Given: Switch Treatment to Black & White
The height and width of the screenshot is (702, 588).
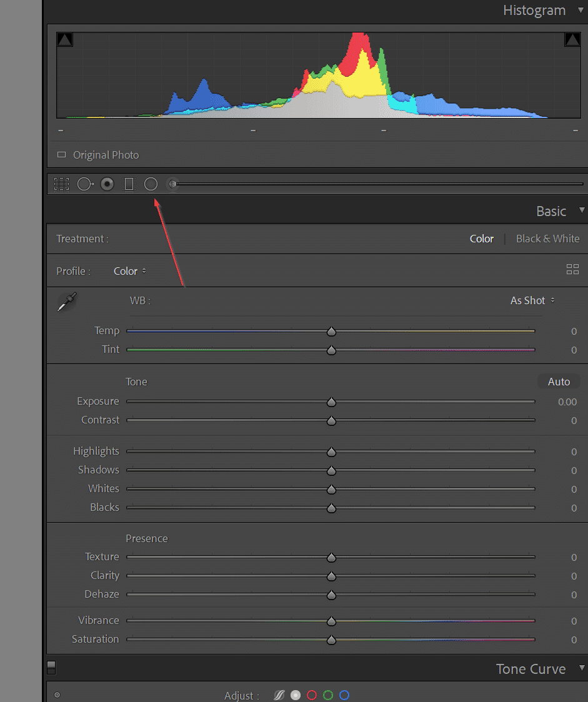Looking at the screenshot, I should click(x=548, y=239).
